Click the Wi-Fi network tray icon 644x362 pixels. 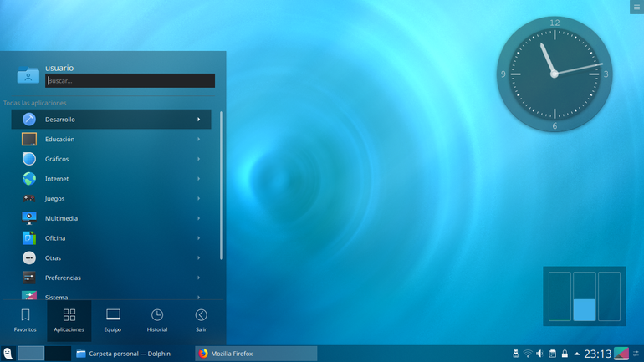[528, 354]
